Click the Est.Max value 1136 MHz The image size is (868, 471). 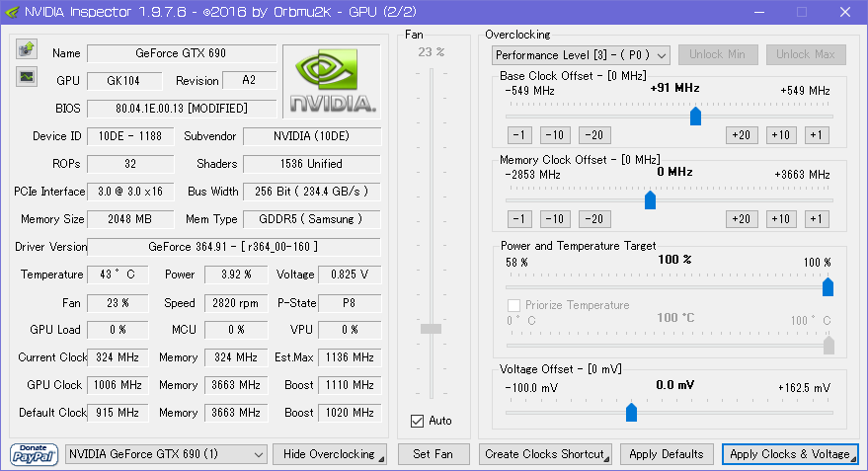point(350,357)
